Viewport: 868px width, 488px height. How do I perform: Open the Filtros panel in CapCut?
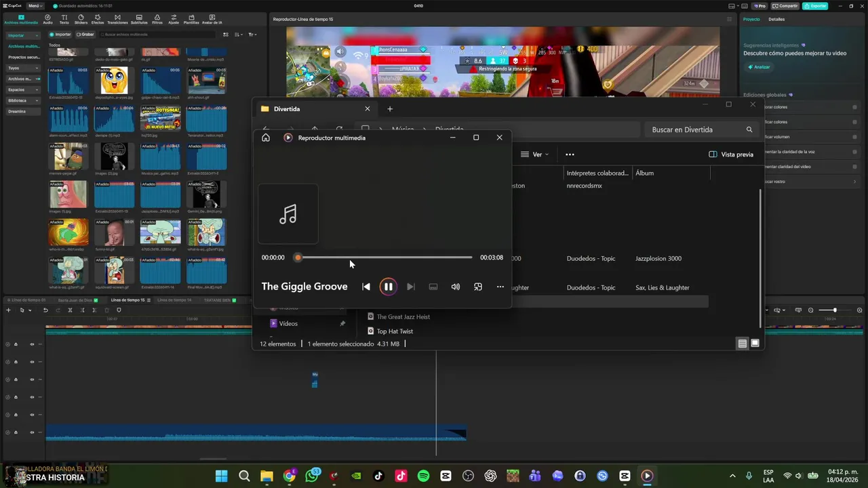pos(157,19)
